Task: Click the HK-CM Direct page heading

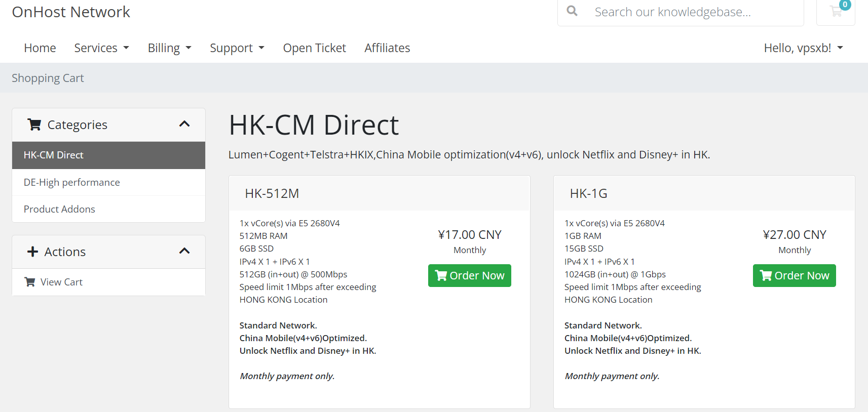Action: (x=314, y=125)
